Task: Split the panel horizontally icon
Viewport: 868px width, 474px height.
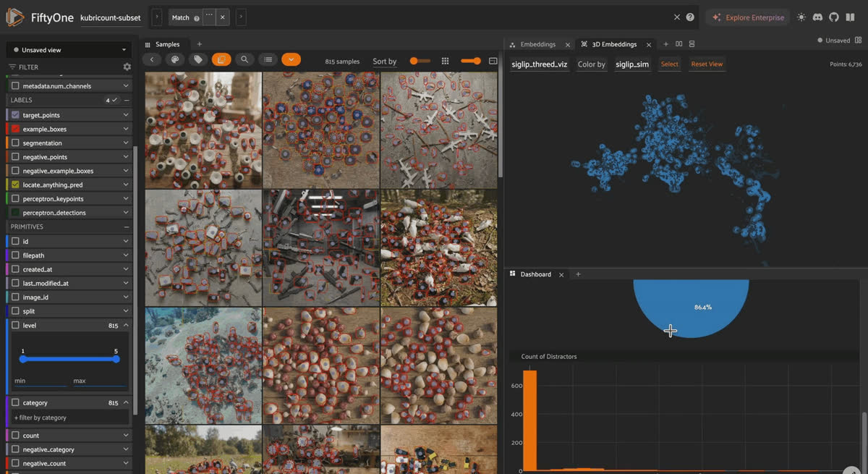Action: (x=679, y=44)
